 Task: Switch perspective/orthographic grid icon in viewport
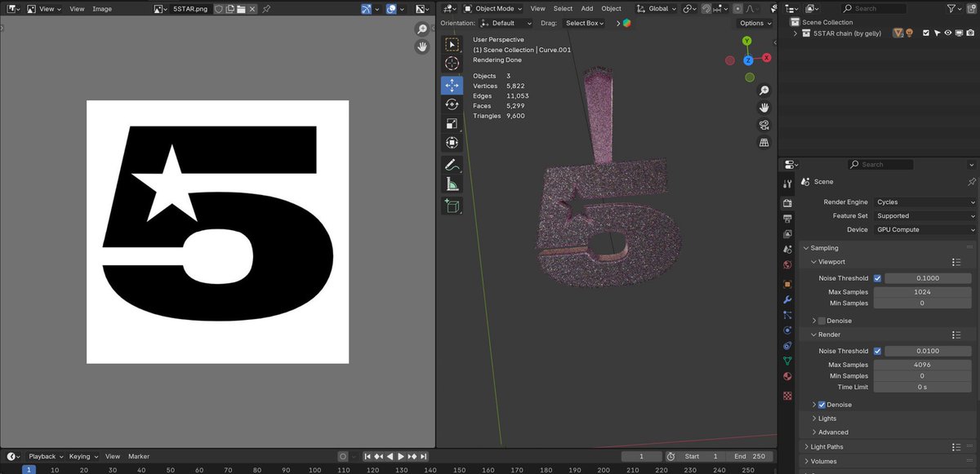click(764, 142)
